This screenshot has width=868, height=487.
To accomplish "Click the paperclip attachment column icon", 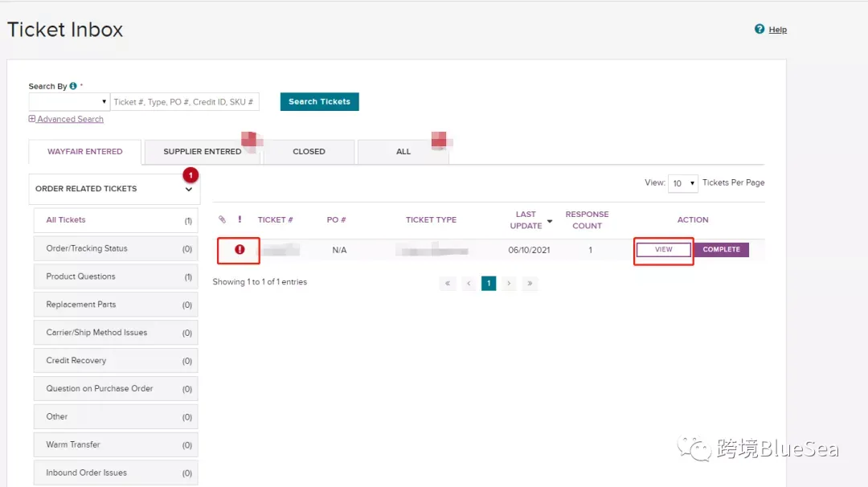I will pyautogui.click(x=222, y=219).
